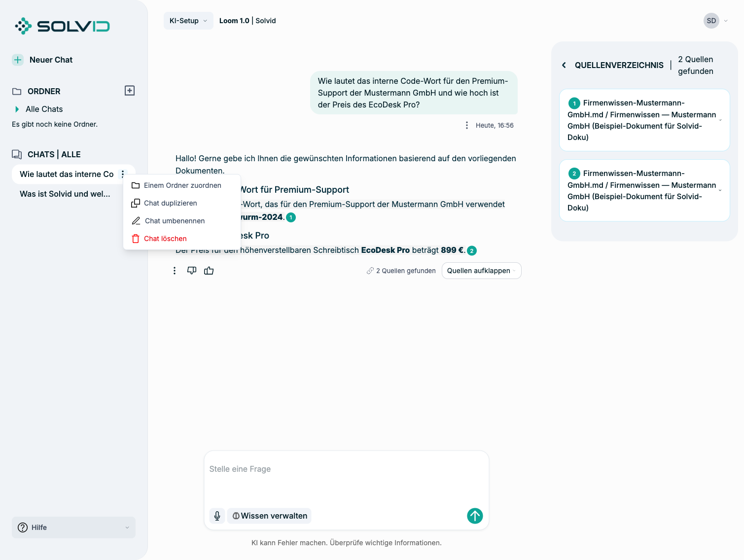Expand the Alle Chats triangle
The width and height of the screenshot is (744, 560).
pyautogui.click(x=17, y=109)
